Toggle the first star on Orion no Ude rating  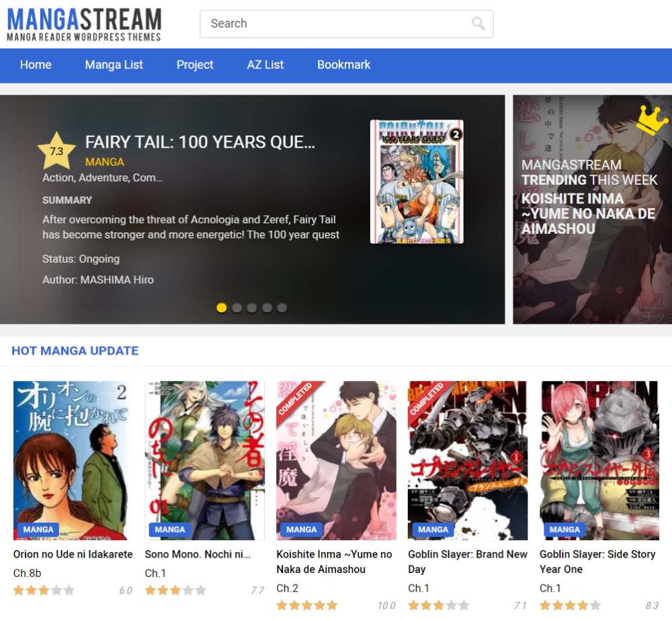coord(17,590)
